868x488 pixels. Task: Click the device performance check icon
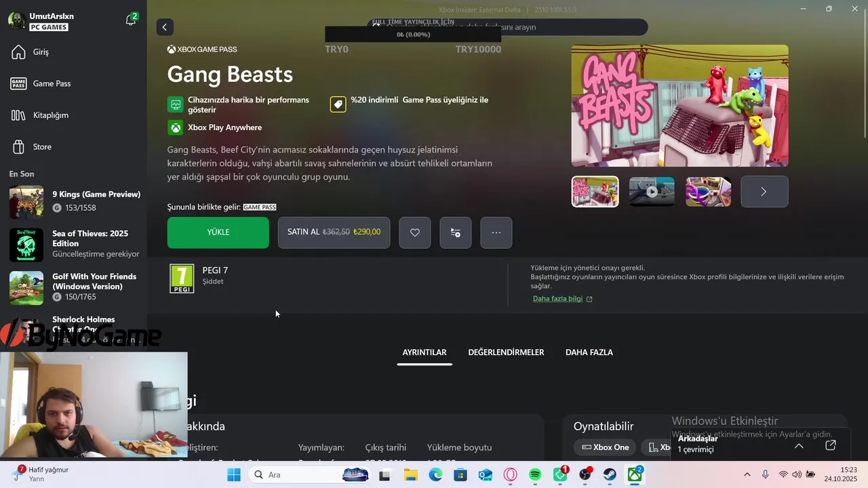[176, 104]
